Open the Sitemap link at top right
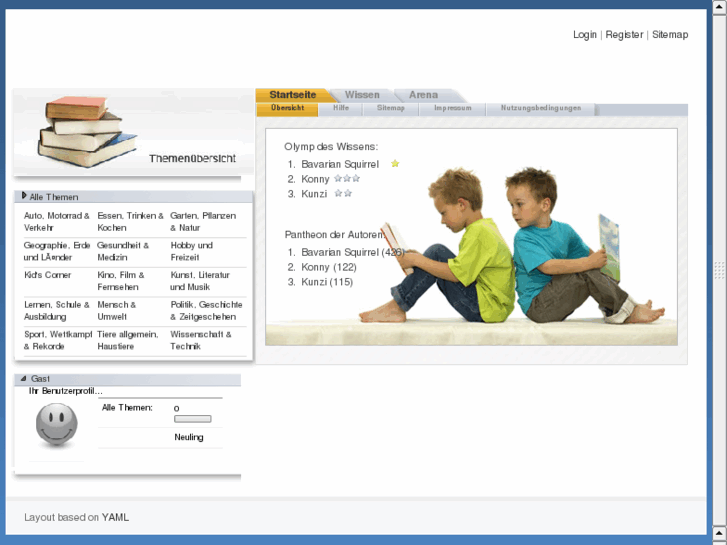The image size is (727, 545). point(670,35)
